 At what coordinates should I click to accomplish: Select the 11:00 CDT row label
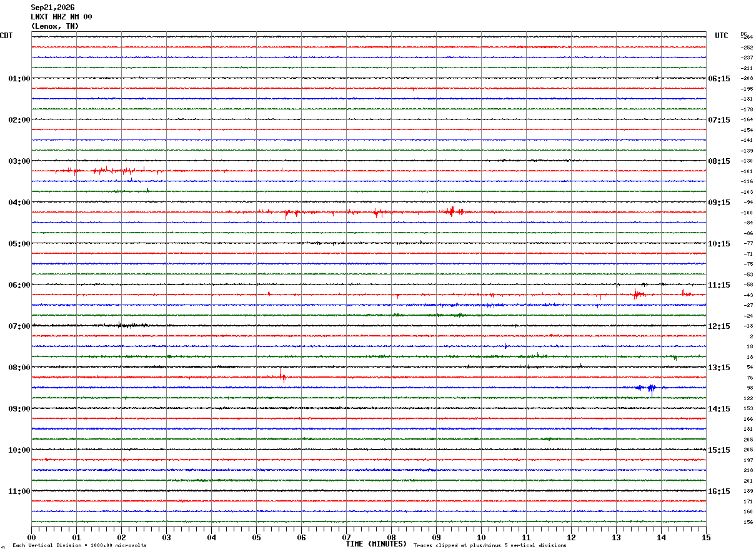[x=19, y=491]
